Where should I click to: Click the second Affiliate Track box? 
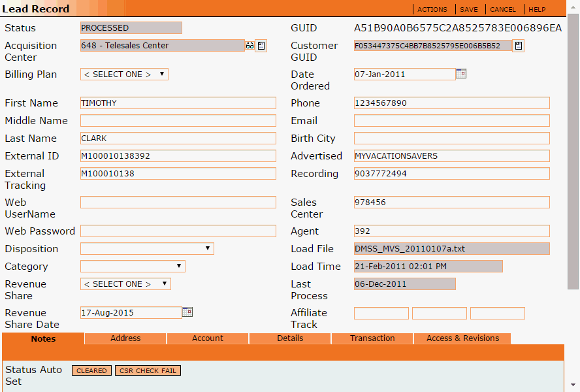(440, 313)
